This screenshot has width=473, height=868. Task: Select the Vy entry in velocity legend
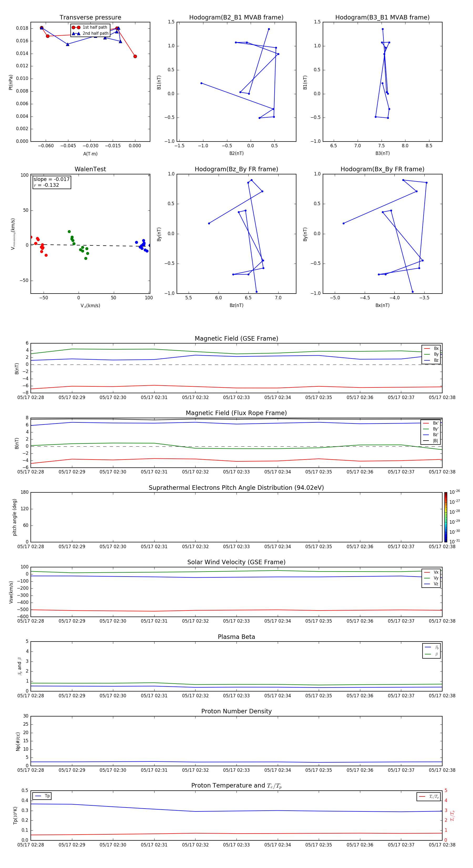(x=431, y=578)
